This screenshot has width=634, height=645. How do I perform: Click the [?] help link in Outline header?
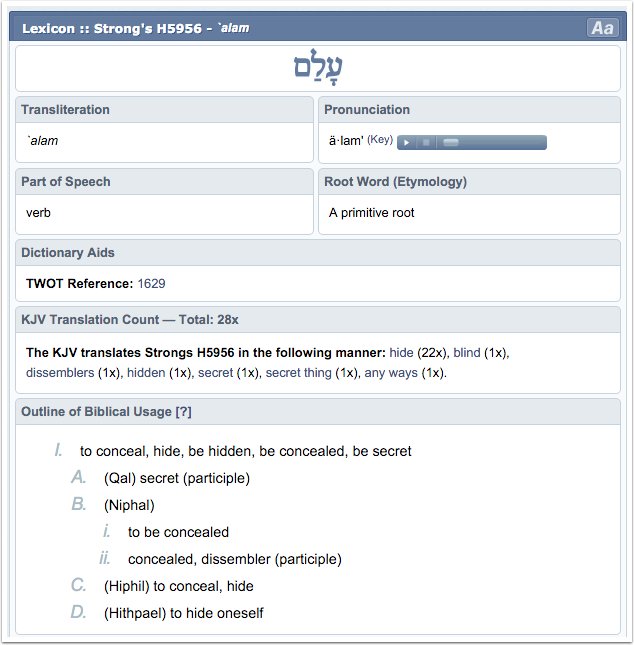[183, 412]
